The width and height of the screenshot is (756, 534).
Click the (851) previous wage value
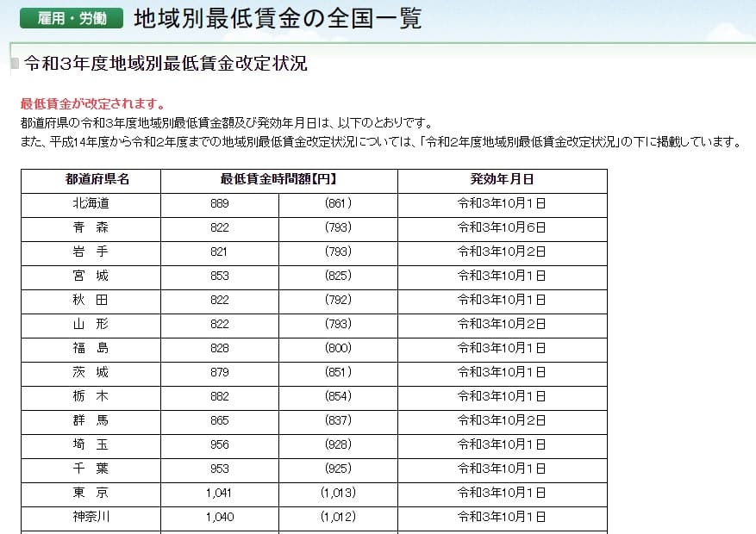pyautogui.click(x=338, y=372)
